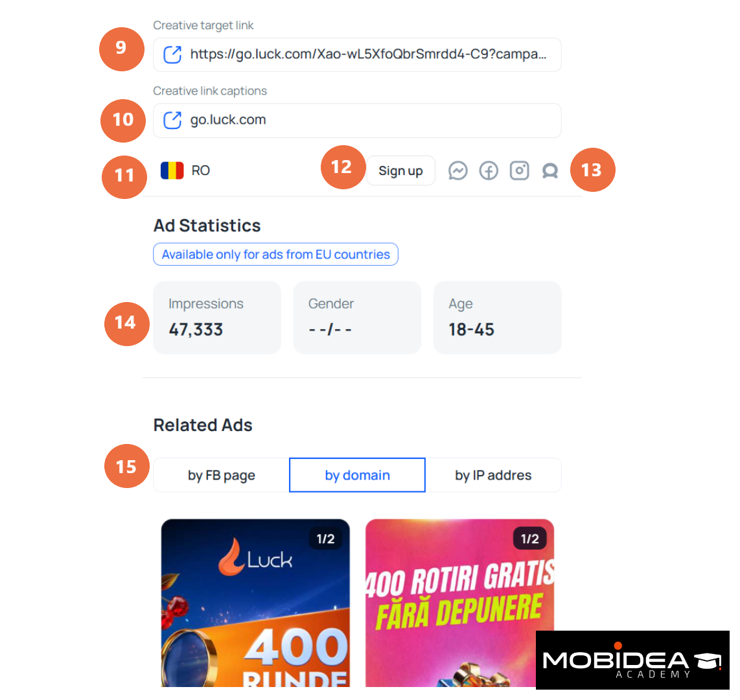Select the Facebook platform icon

coord(489,170)
